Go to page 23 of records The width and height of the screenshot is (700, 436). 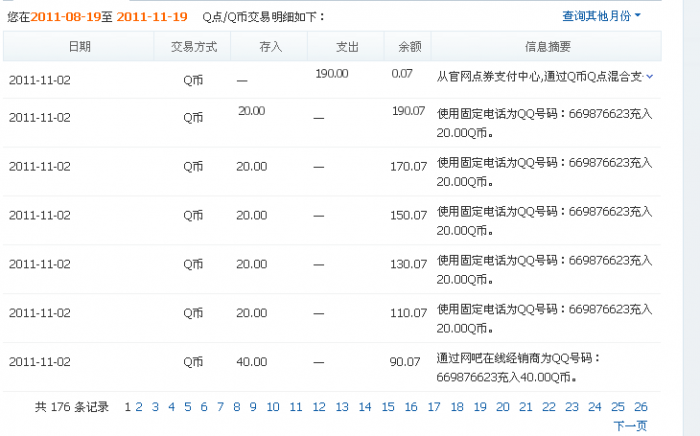tap(572, 407)
